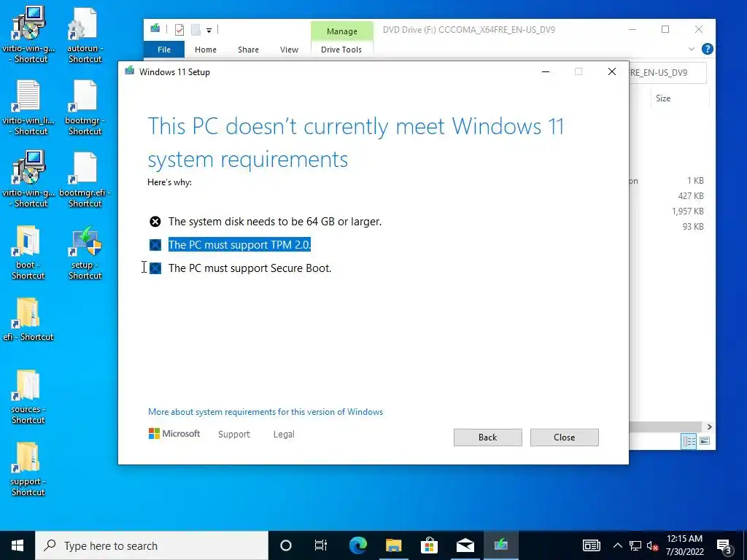This screenshot has width=747, height=560.
Task: Open File Explorer from the taskbar
Action: (393, 545)
